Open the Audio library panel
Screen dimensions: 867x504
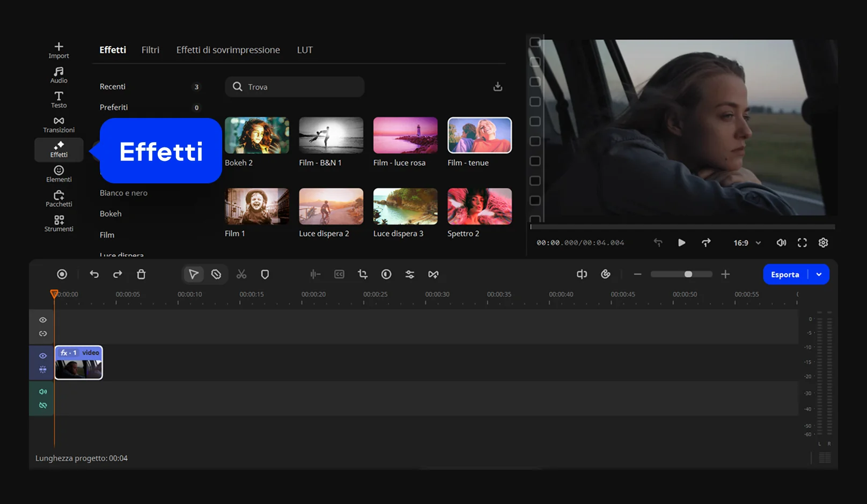58,75
